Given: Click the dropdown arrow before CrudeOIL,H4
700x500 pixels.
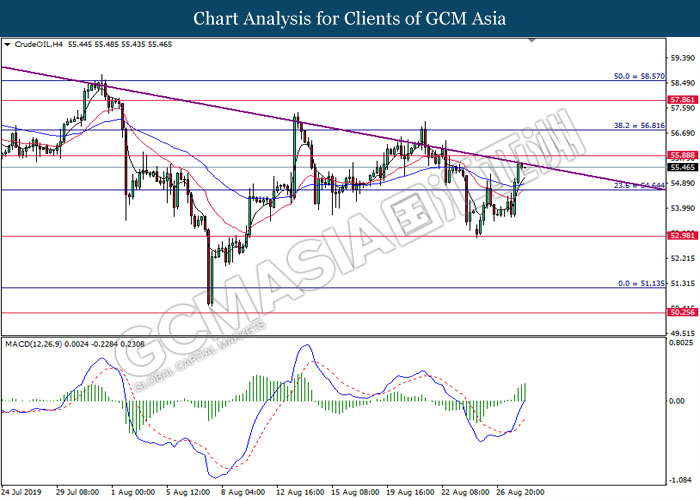Looking at the screenshot, I should pyautogui.click(x=7, y=45).
